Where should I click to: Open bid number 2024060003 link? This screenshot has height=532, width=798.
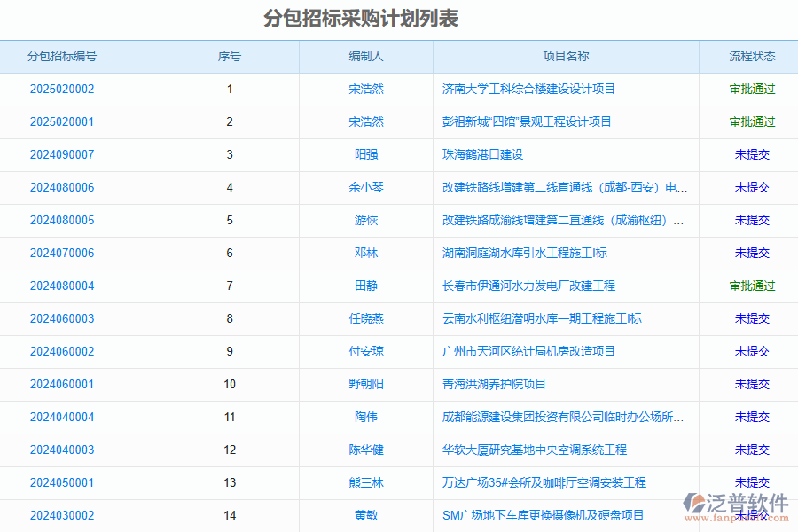(62, 318)
